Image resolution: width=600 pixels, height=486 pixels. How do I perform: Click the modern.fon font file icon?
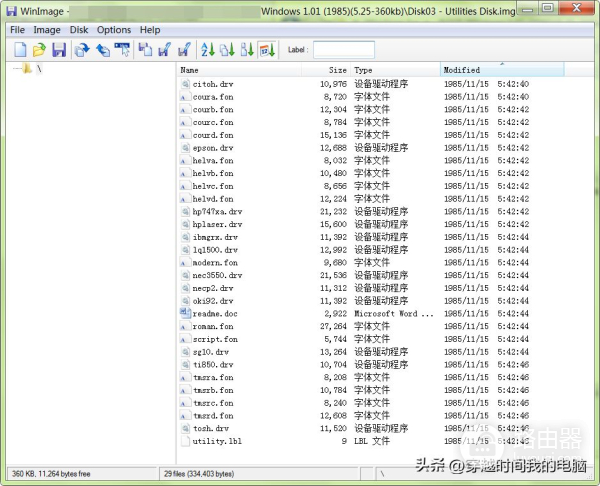pos(185,262)
